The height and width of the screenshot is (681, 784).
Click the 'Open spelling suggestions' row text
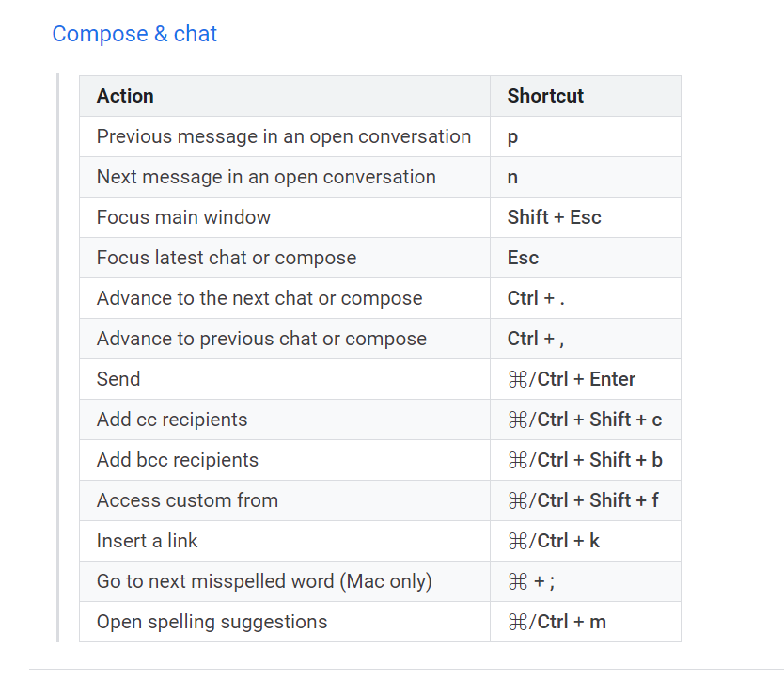[x=212, y=622]
